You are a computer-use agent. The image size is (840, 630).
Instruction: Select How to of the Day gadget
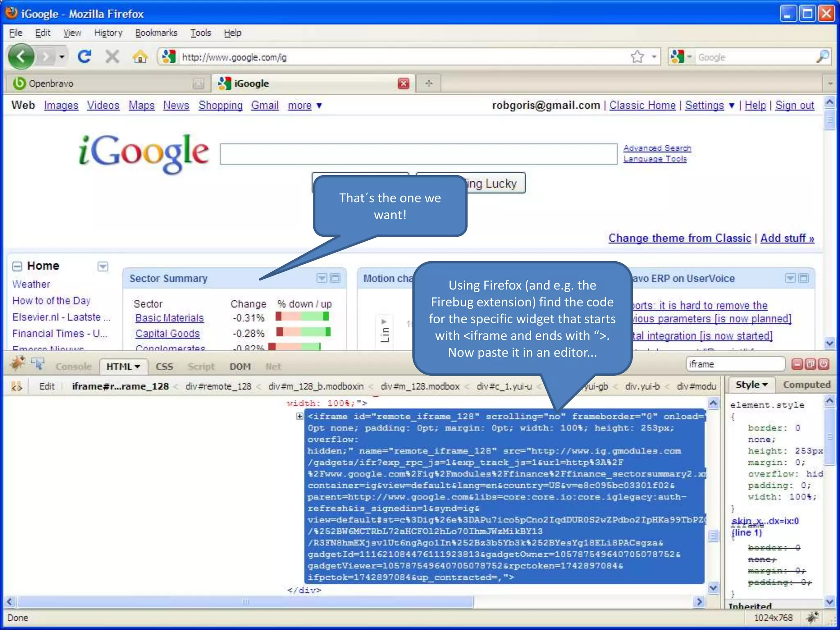coord(51,301)
